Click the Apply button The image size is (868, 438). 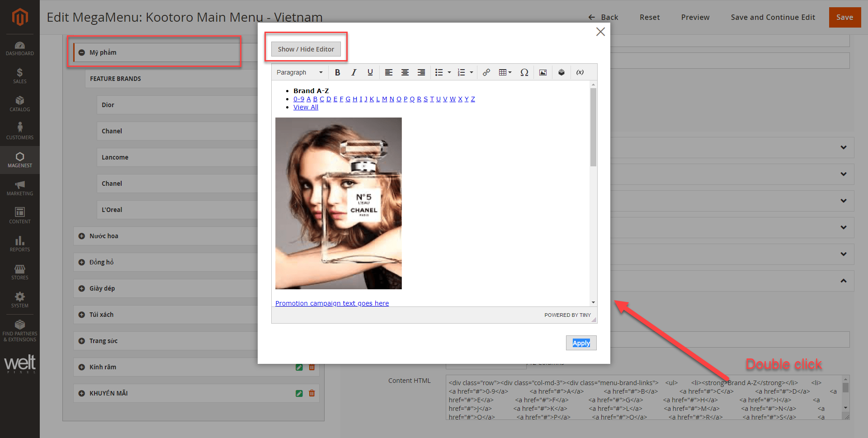point(581,343)
